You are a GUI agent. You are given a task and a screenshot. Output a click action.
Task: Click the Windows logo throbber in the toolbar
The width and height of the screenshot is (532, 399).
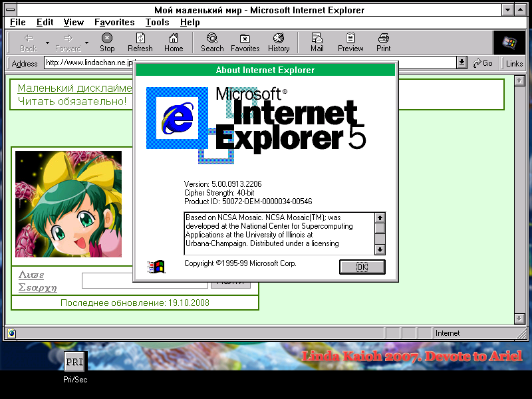pos(509,43)
